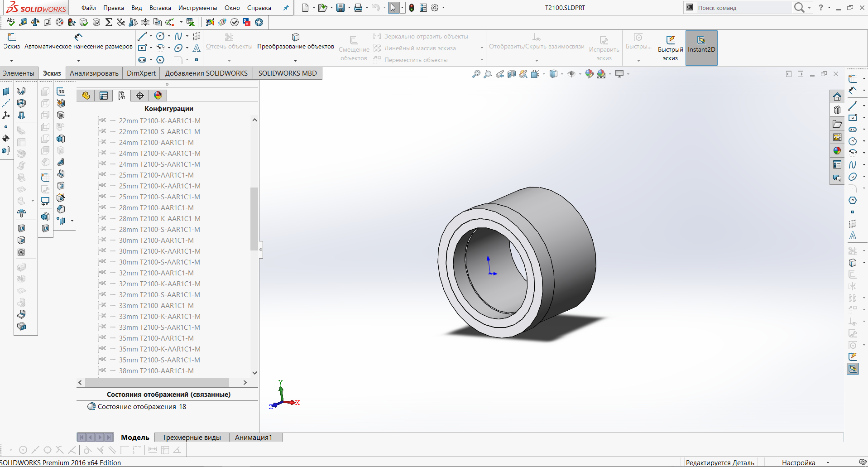The height and width of the screenshot is (467, 868).
Task: Open the DimXpertManager crosshair tab icon
Action: click(x=140, y=95)
